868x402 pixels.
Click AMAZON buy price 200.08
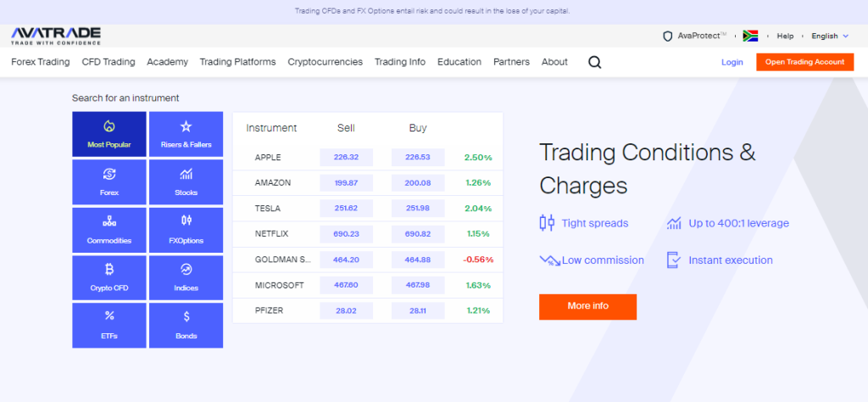click(x=417, y=182)
